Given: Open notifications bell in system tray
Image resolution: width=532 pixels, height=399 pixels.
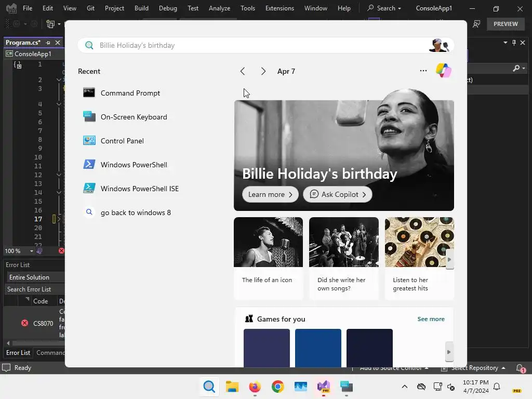Looking at the screenshot, I should coord(497,387).
